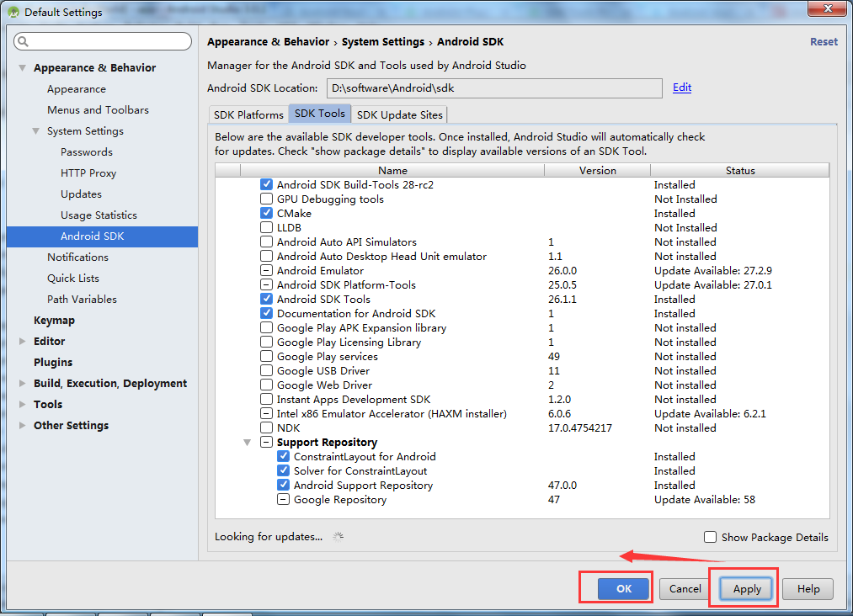Enable Android Auto API Simulators
The height and width of the screenshot is (616, 853).
point(267,242)
